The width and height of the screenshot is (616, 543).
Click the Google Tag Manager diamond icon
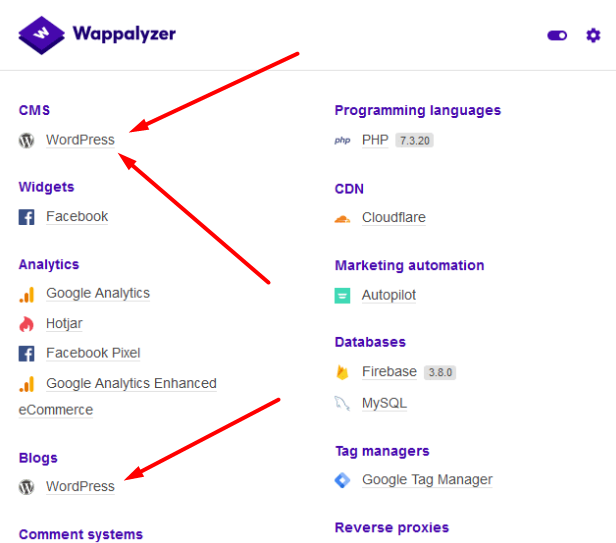click(x=342, y=480)
